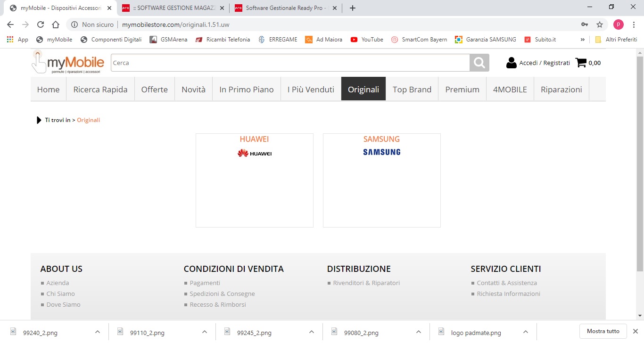Viewport: 644px width, 343px height.
Task: View site info for Non sicuro
Action: (93, 24)
